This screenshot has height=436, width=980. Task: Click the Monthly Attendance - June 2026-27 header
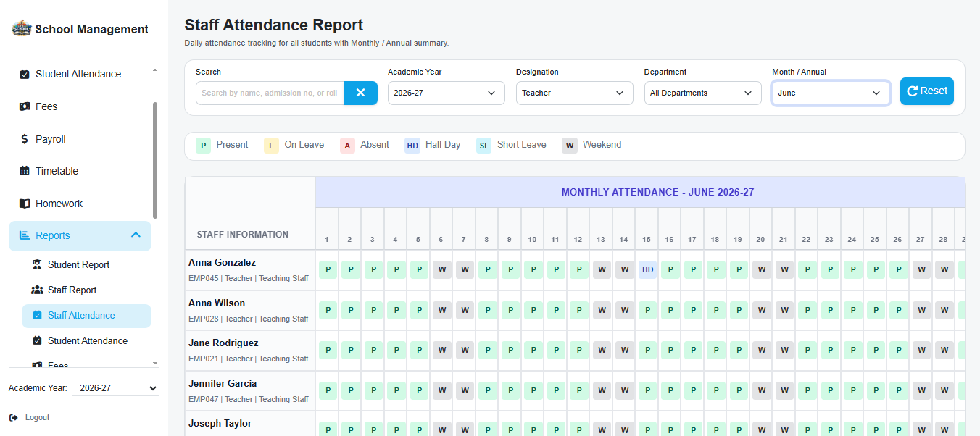[x=657, y=192]
